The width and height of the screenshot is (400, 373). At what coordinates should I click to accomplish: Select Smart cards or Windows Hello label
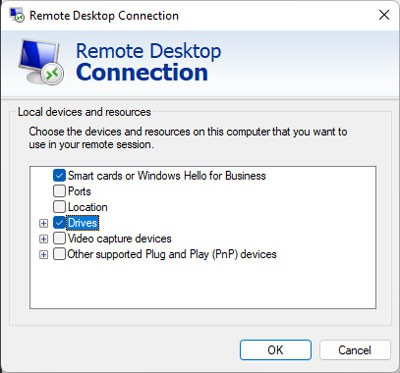point(167,176)
